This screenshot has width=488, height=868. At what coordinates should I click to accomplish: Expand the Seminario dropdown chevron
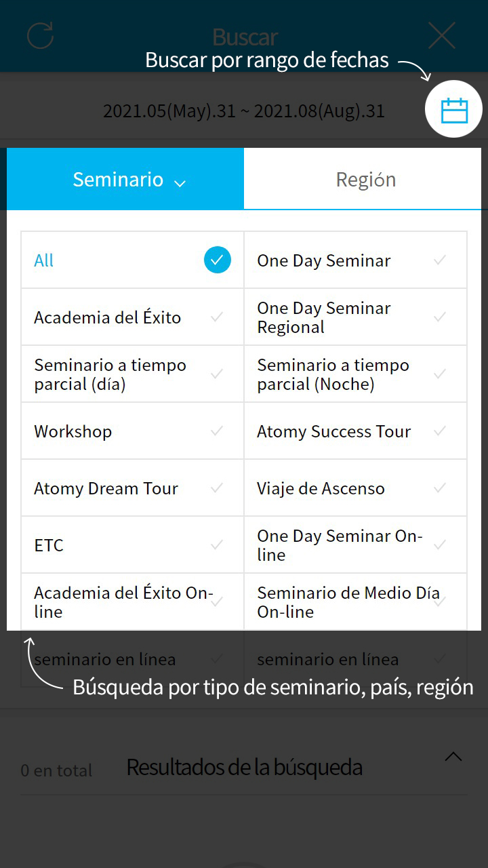pos(180,182)
